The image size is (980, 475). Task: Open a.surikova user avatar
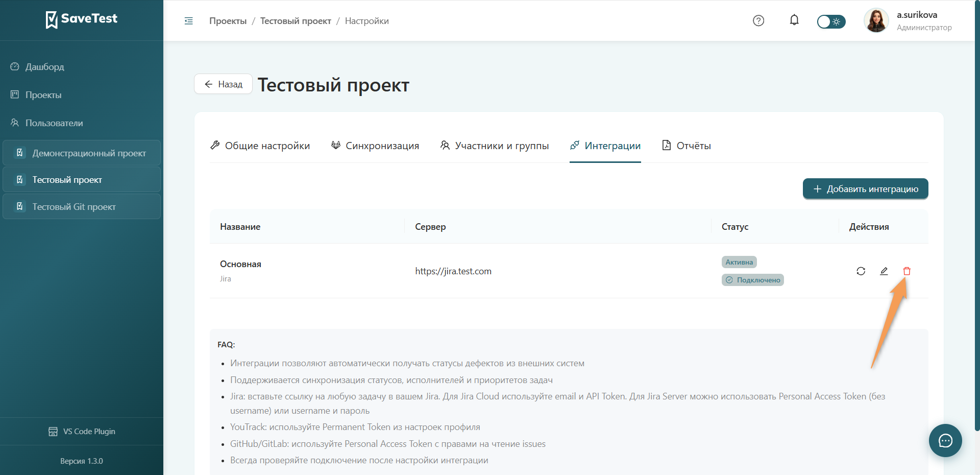(x=876, y=20)
